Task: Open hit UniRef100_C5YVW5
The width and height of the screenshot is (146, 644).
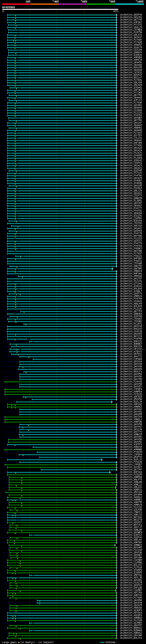Action: click(x=131, y=263)
